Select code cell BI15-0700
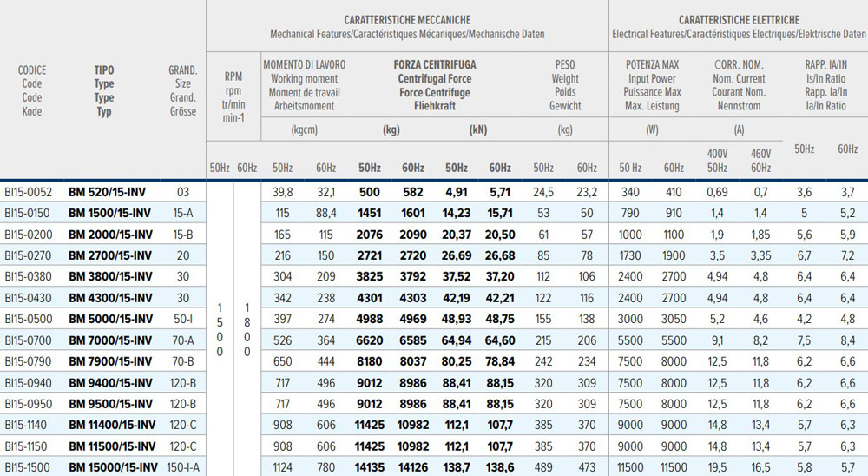 [28, 340]
